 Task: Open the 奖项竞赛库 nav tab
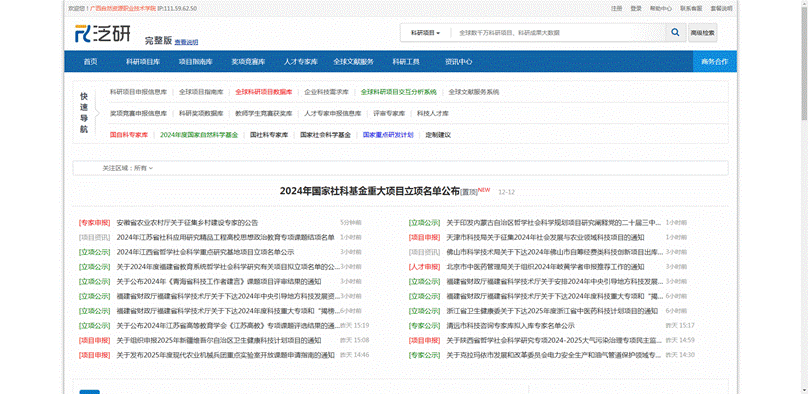pos(248,62)
